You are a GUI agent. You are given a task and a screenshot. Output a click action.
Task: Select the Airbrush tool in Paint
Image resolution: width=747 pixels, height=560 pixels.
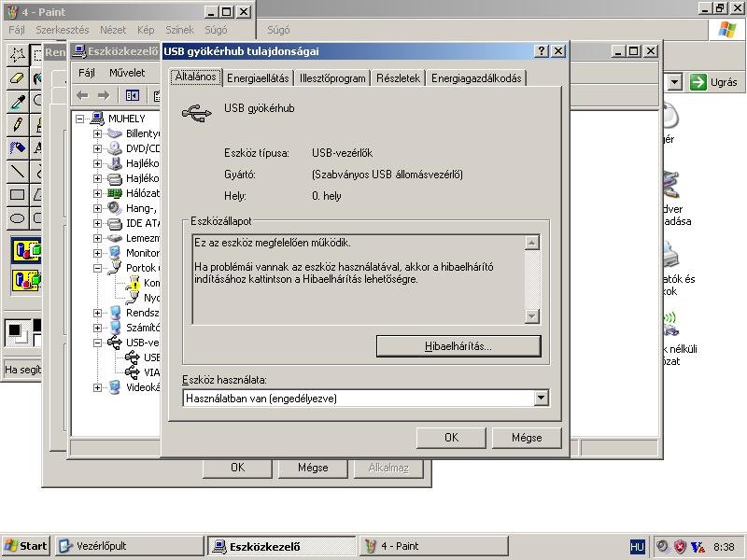tap(18, 148)
